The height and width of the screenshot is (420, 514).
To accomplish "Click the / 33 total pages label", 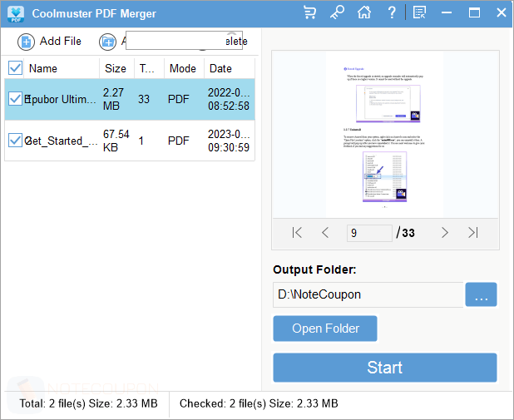I will click(405, 233).
